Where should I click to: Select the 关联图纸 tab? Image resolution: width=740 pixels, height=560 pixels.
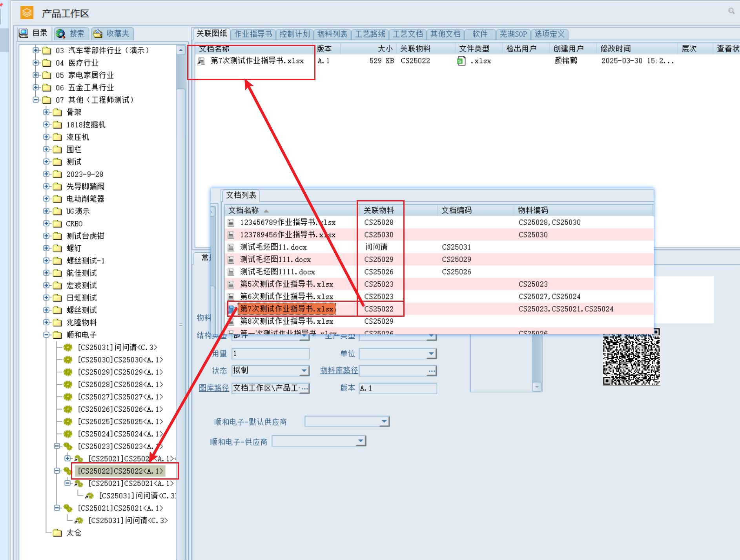[211, 33]
